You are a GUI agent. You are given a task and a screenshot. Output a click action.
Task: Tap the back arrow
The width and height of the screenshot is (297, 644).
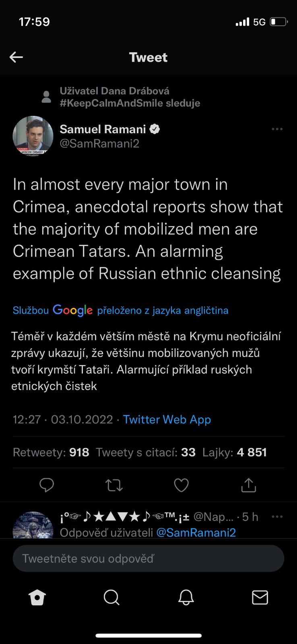pos(16,57)
